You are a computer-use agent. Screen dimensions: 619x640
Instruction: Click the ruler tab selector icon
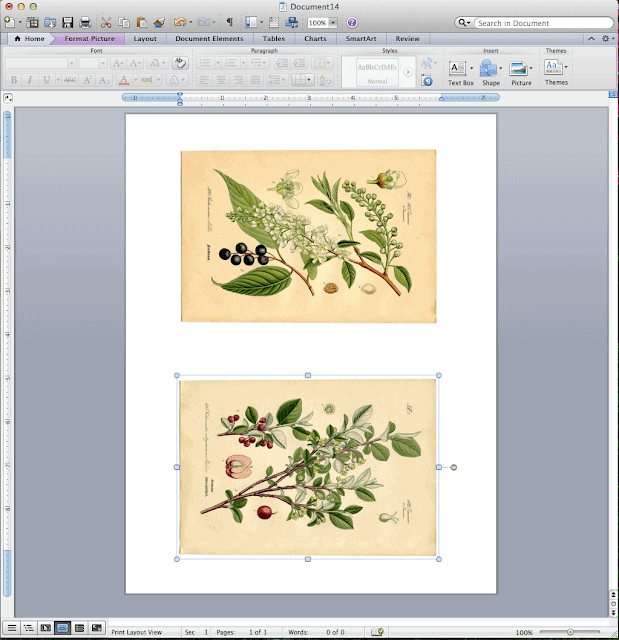click(x=8, y=98)
